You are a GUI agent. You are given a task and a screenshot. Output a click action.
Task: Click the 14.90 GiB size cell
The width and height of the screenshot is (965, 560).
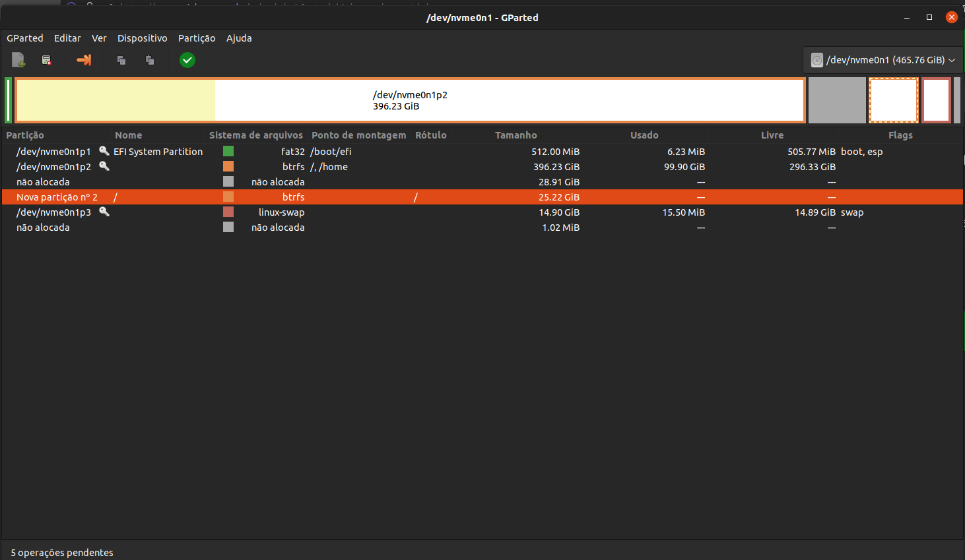(559, 212)
